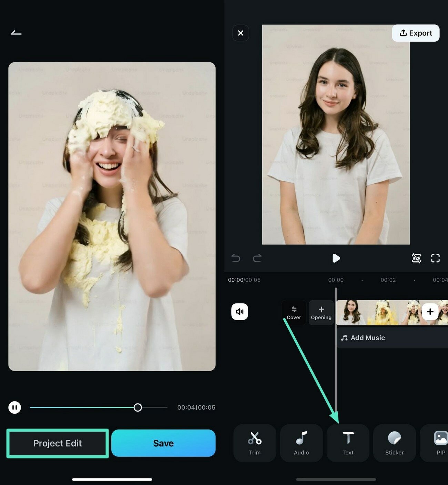
Task: Select the Text tool
Action: 348,443
